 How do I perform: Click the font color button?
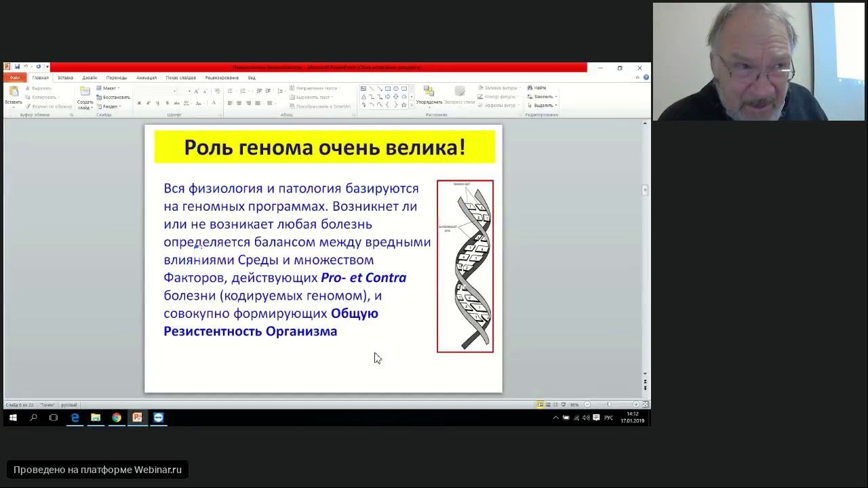pos(214,103)
